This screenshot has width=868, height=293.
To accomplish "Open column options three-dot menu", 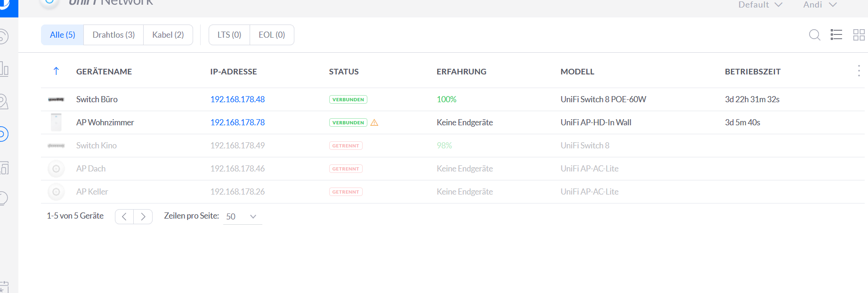I will pos(859,71).
